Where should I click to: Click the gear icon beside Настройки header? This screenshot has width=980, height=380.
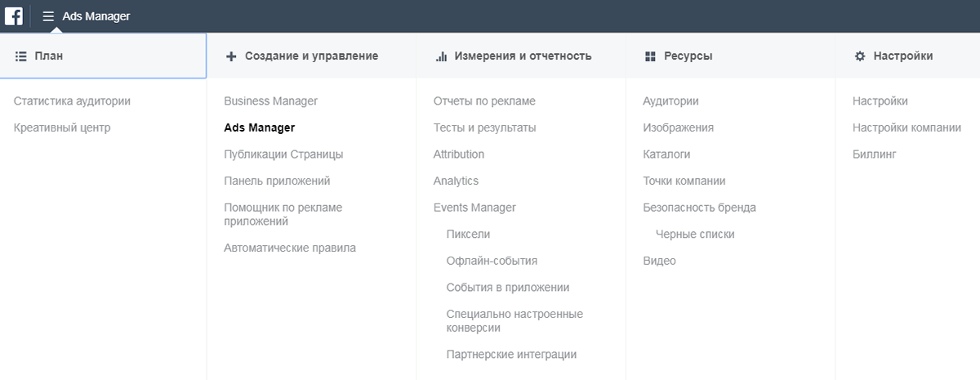(x=859, y=56)
